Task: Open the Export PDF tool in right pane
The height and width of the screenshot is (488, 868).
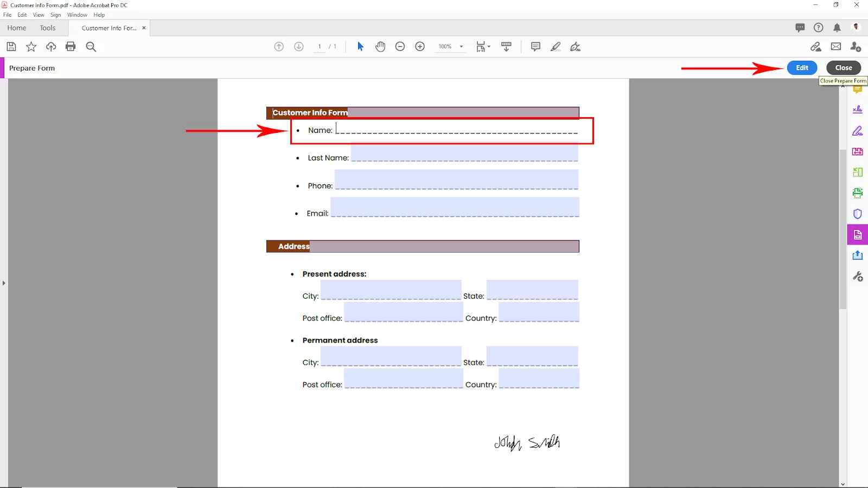Action: 858,255
